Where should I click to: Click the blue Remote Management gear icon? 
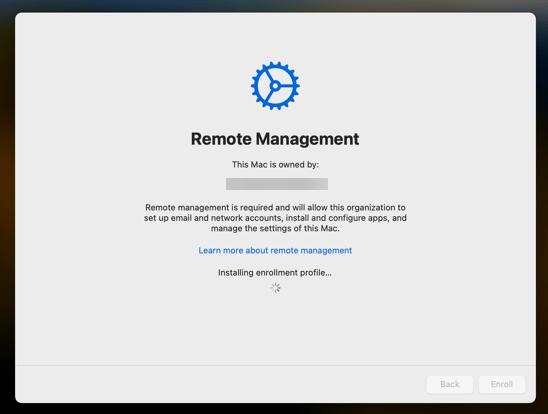[275, 86]
